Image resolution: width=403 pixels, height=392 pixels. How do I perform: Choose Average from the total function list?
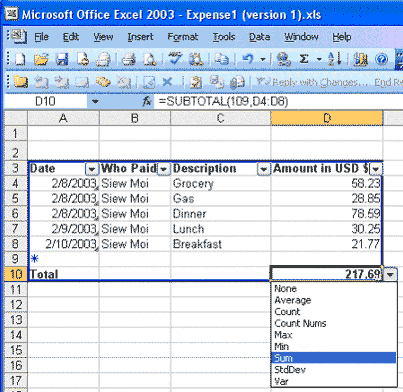292,300
